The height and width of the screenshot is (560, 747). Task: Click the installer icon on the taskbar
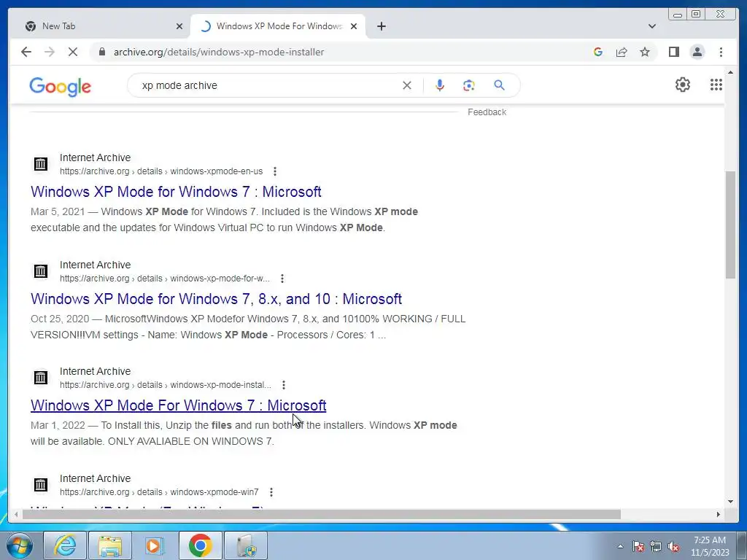point(246,545)
